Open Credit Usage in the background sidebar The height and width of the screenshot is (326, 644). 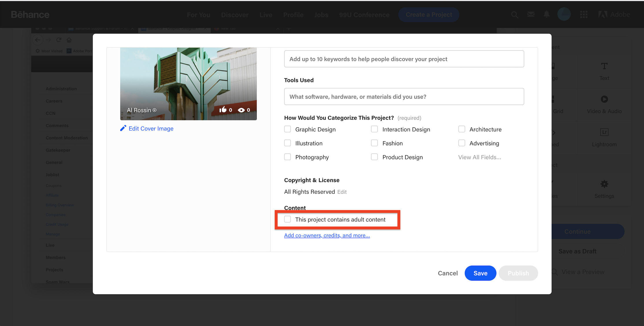[57, 224]
